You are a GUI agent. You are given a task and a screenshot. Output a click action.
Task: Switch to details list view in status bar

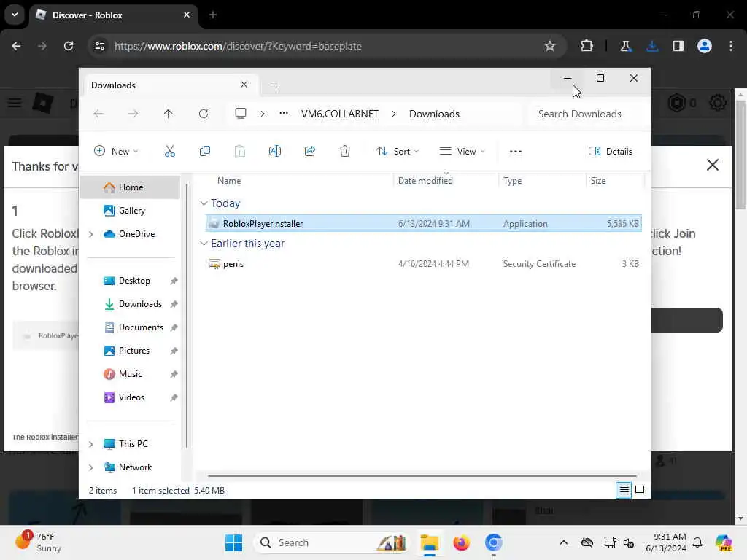click(x=624, y=490)
